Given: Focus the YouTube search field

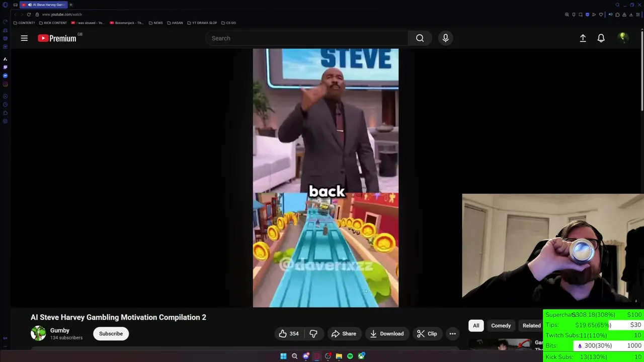Looking at the screenshot, I should click(307, 38).
